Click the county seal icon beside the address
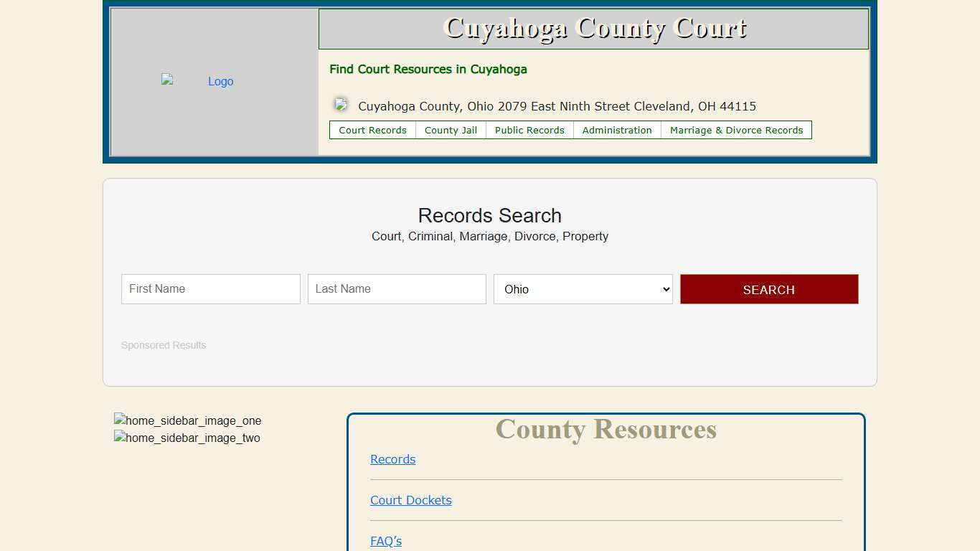The width and height of the screenshot is (980, 551). pos(340,104)
